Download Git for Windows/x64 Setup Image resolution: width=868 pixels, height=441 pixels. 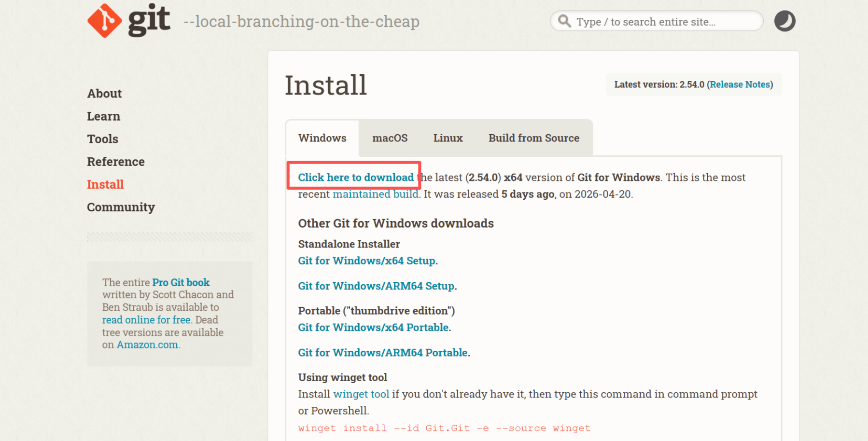click(x=367, y=261)
